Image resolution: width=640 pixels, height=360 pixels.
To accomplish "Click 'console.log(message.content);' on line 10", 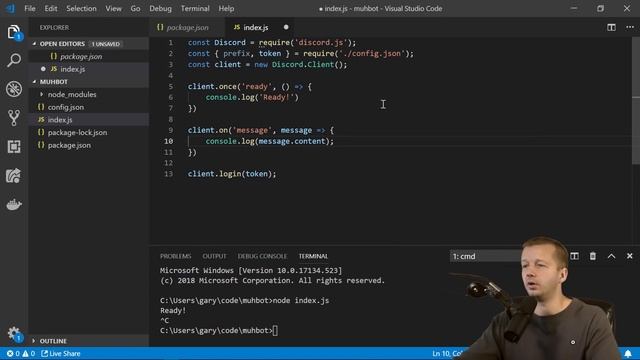I will pos(269,141).
